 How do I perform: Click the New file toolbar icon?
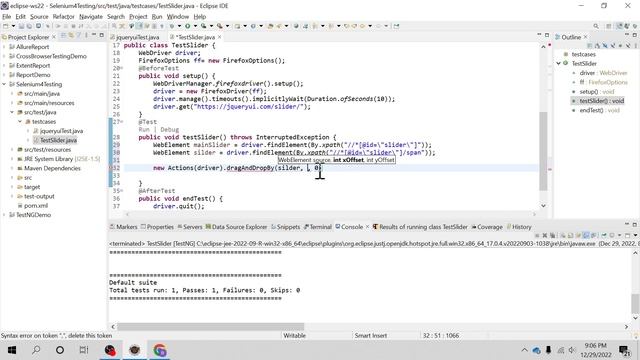pyautogui.click(x=5, y=26)
